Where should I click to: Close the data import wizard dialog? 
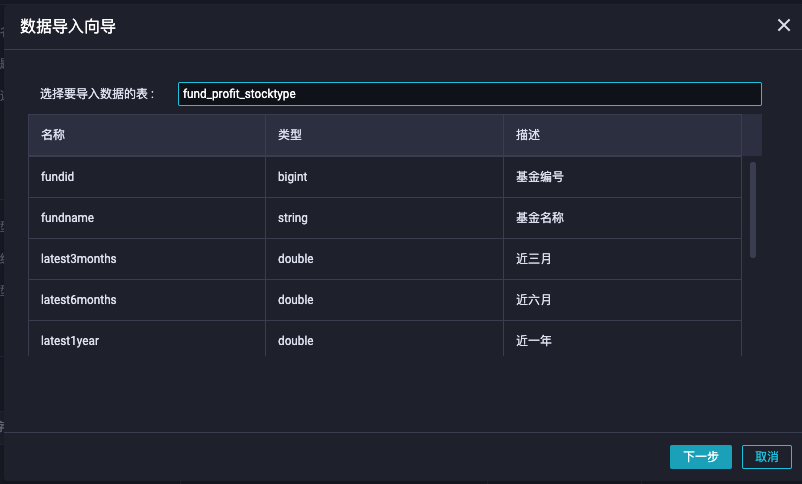[x=784, y=25]
